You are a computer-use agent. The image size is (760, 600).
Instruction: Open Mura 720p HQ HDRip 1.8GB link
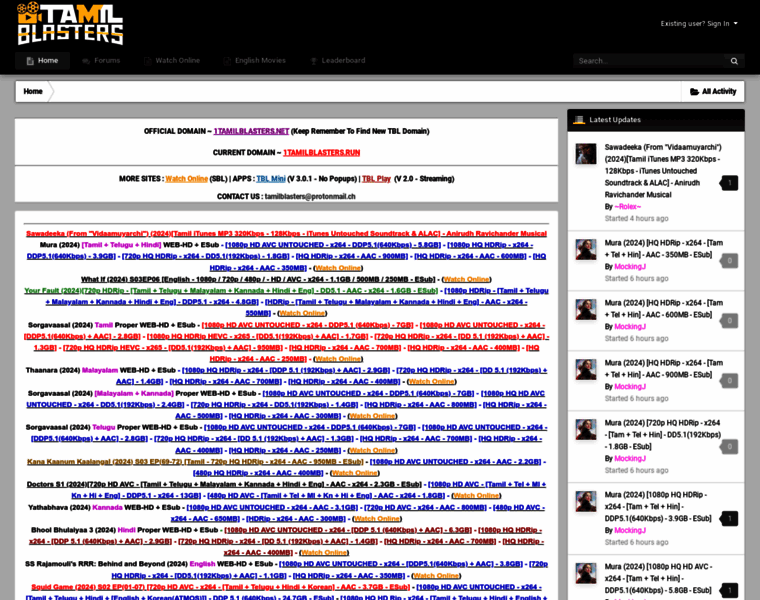206,256
